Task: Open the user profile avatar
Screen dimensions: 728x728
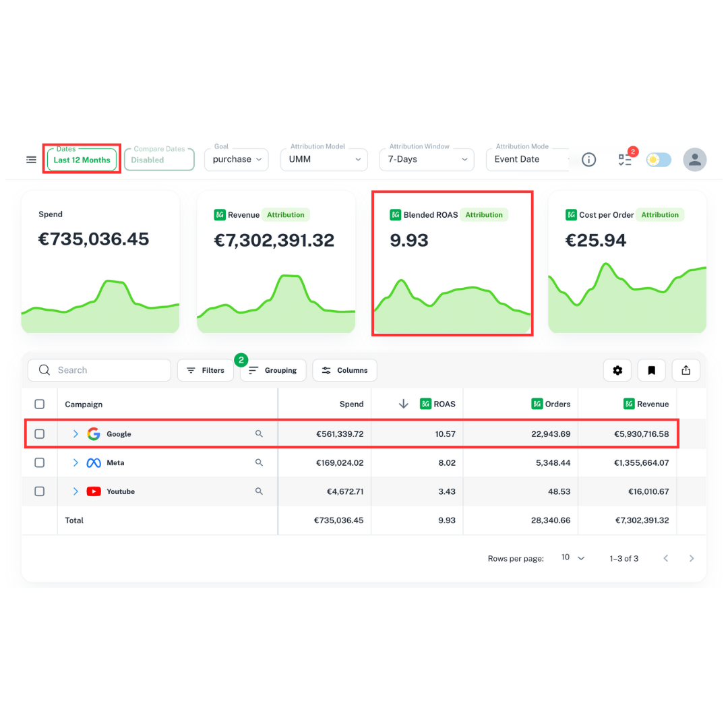Action: [x=694, y=160]
